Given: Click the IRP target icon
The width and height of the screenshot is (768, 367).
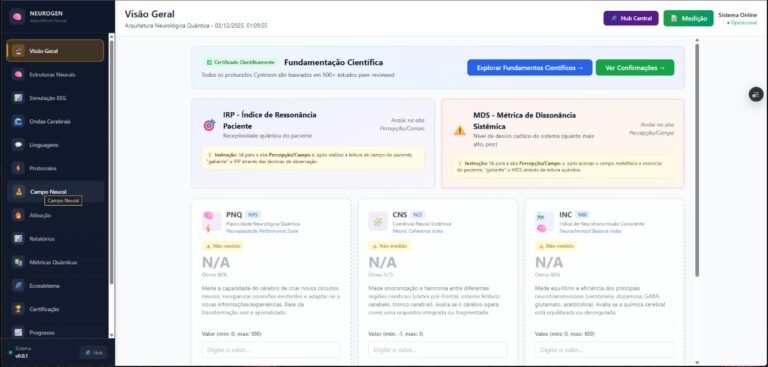Looking at the screenshot, I should pos(209,125).
